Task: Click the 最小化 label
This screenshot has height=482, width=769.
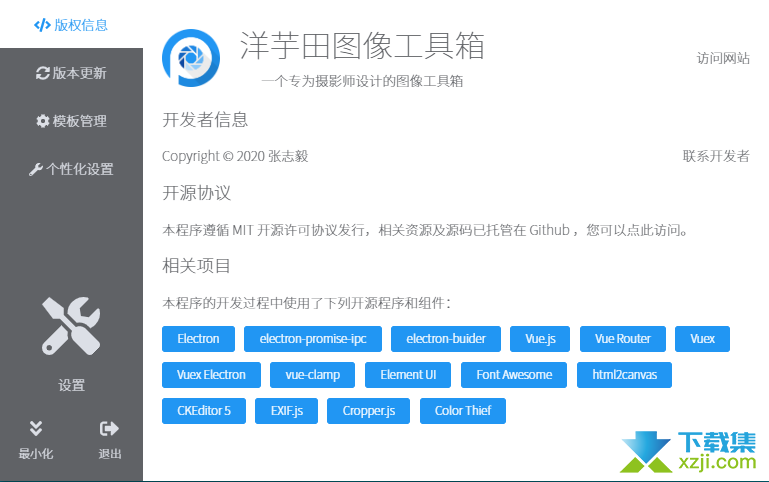Action: pos(35,454)
